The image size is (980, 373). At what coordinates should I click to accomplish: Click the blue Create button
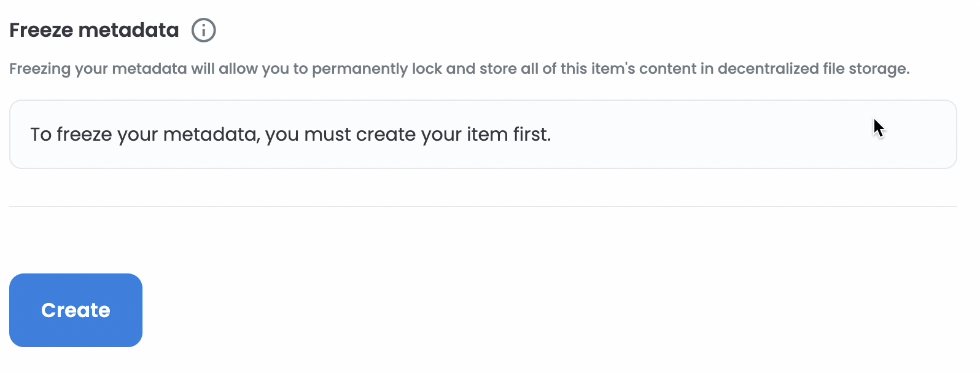76,310
